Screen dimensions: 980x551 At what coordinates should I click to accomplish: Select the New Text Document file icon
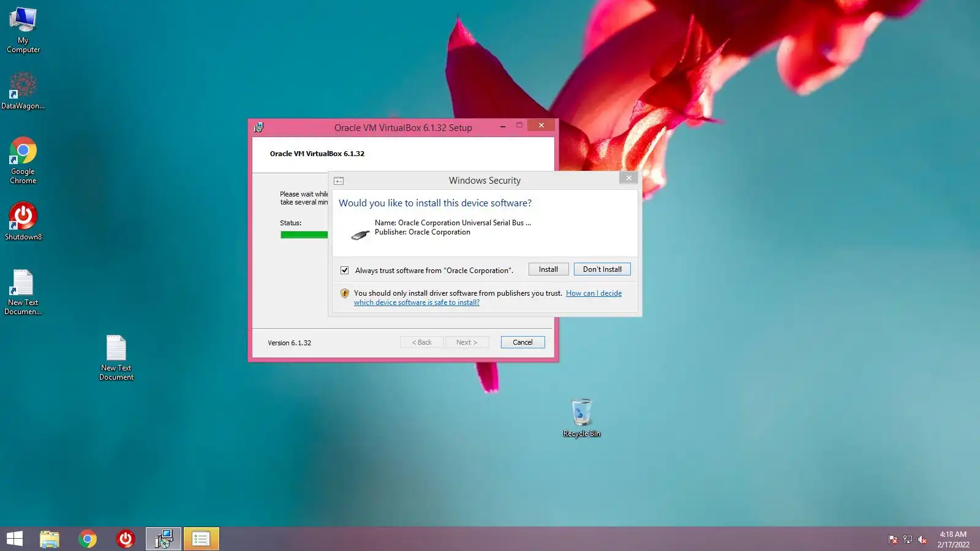click(116, 358)
